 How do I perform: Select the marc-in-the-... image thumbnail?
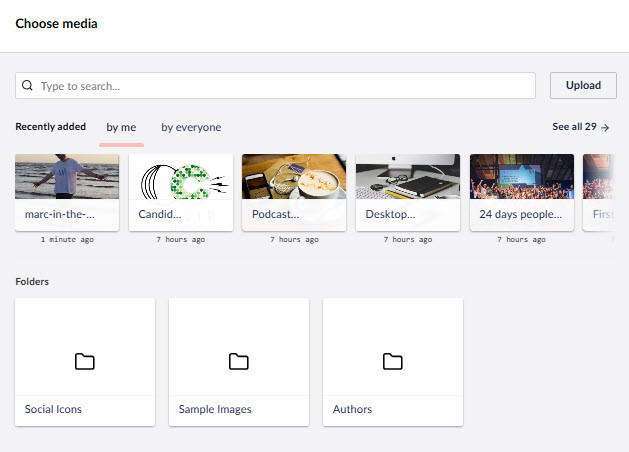click(x=67, y=176)
